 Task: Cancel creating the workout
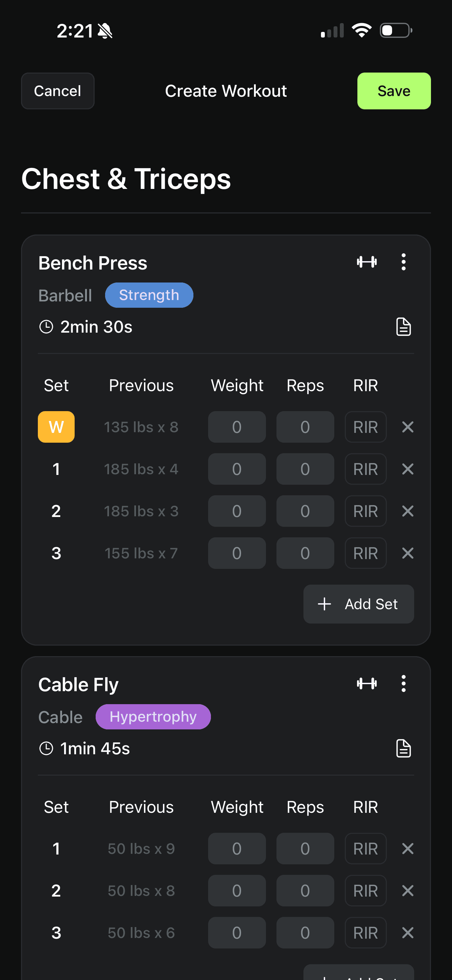click(x=57, y=91)
